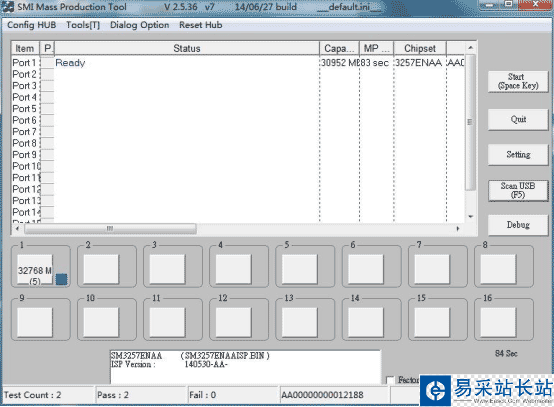Select empty port slot 9
Viewport: 554px width, 407px height.
[x=35, y=322]
